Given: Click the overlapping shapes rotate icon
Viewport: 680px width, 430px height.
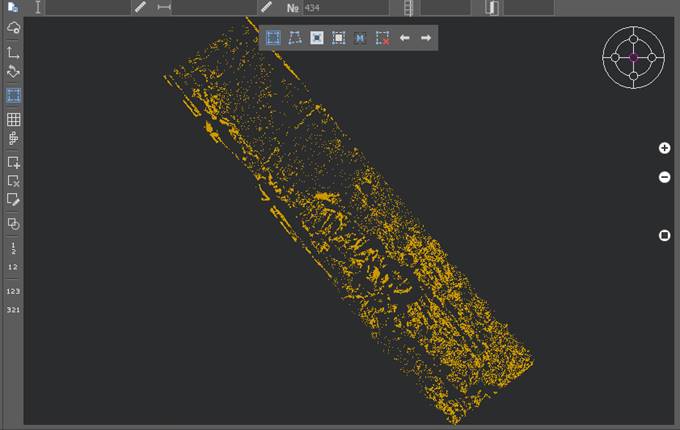Looking at the screenshot, I should [x=13, y=224].
